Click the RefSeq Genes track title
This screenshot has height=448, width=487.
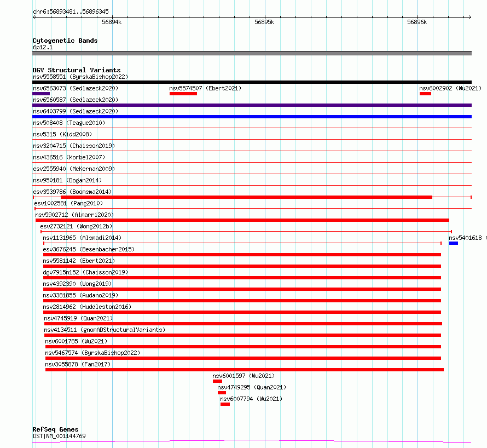[55, 430]
